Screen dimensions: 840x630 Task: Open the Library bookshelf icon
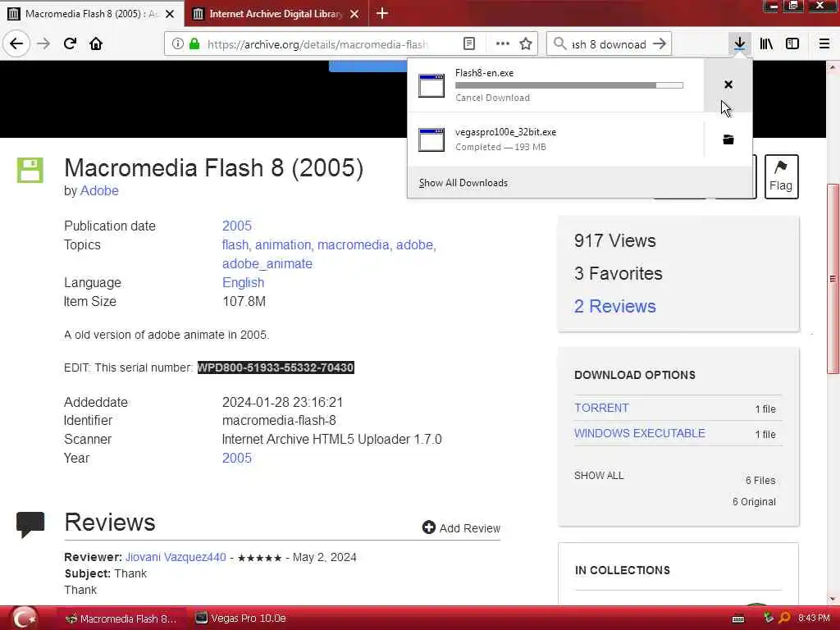[766, 43]
